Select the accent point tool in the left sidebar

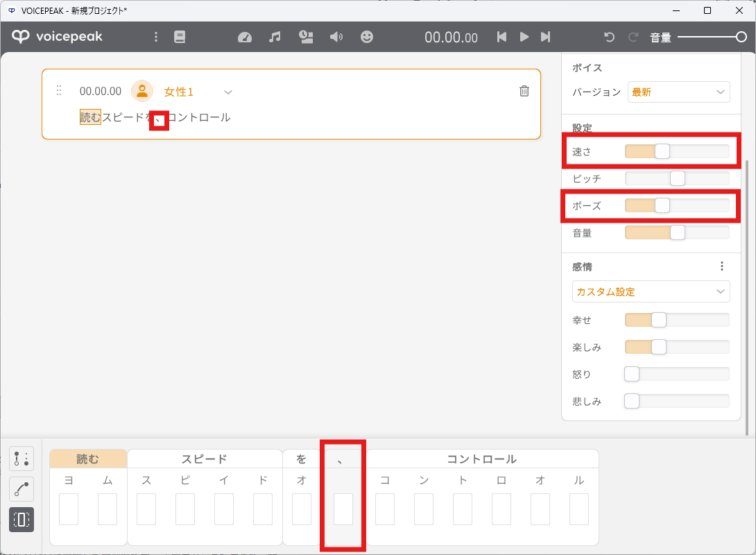point(22,459)
